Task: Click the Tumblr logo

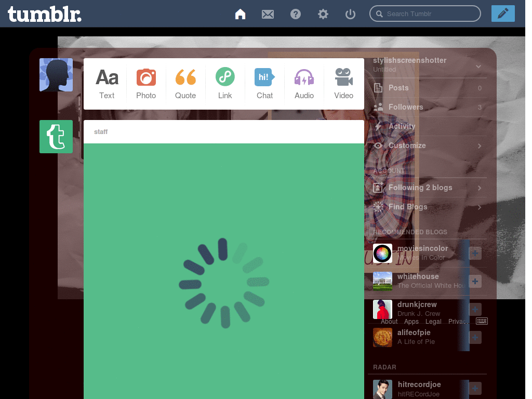Action: point(45,14)
